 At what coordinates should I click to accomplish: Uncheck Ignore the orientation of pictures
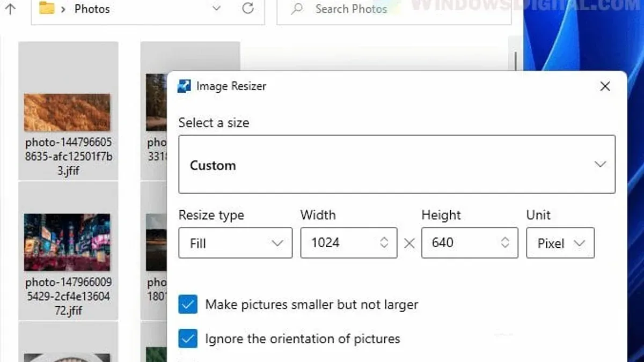tap(188, 339)
